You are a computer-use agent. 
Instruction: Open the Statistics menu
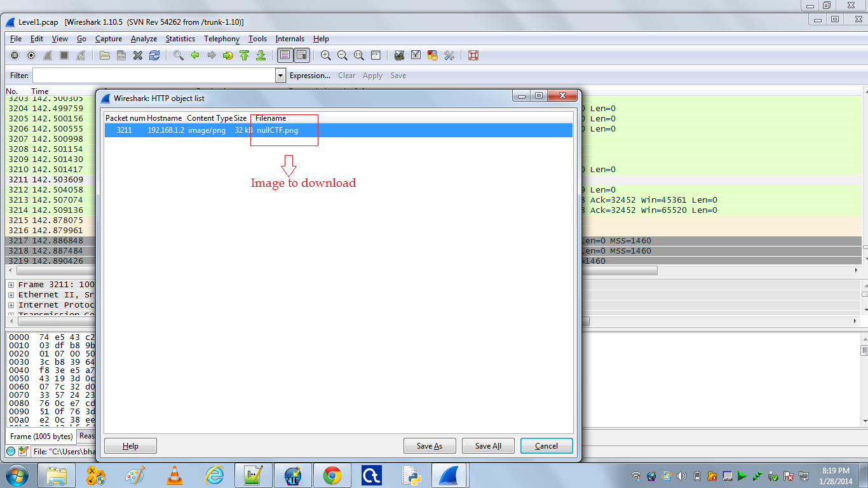pyautogui.click(x=180, y=39)
